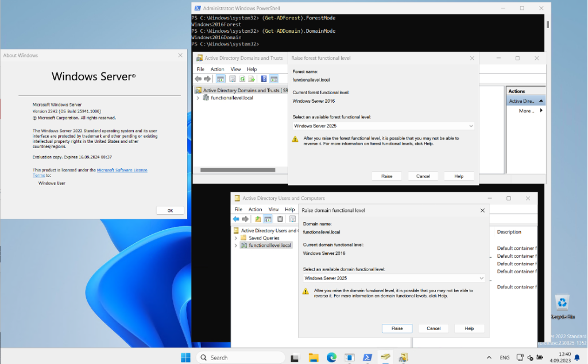Click the Search field in the taskbar
This screenshot has width=588, height=364.
(240, 357)
